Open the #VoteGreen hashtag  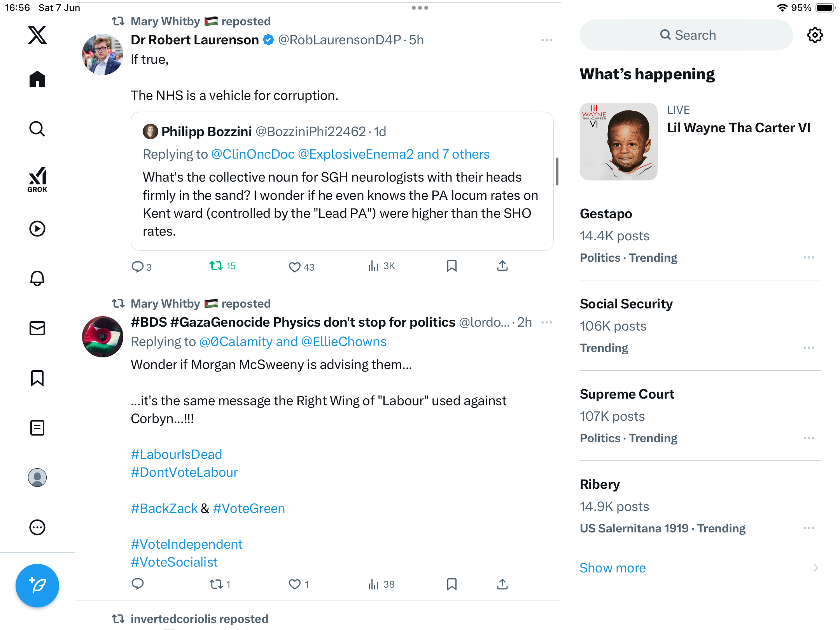click(x=249, y=508)
